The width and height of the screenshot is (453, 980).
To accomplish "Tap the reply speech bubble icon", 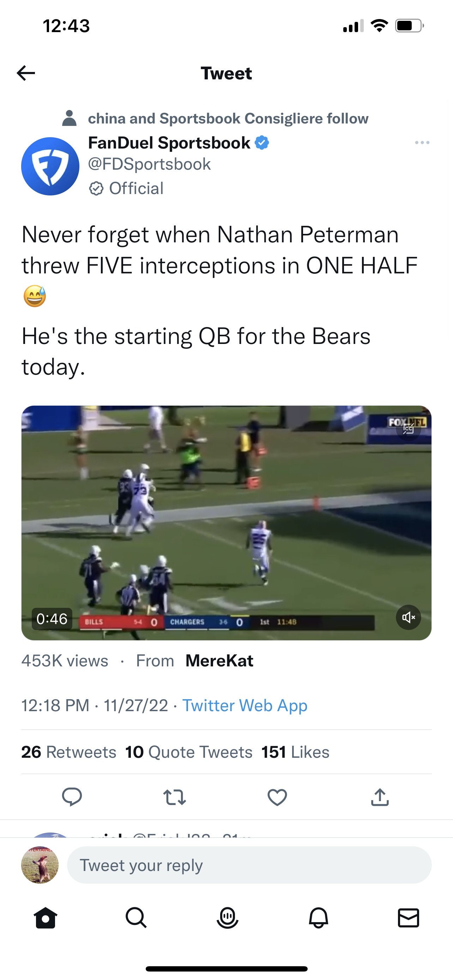I will [72, 796].
